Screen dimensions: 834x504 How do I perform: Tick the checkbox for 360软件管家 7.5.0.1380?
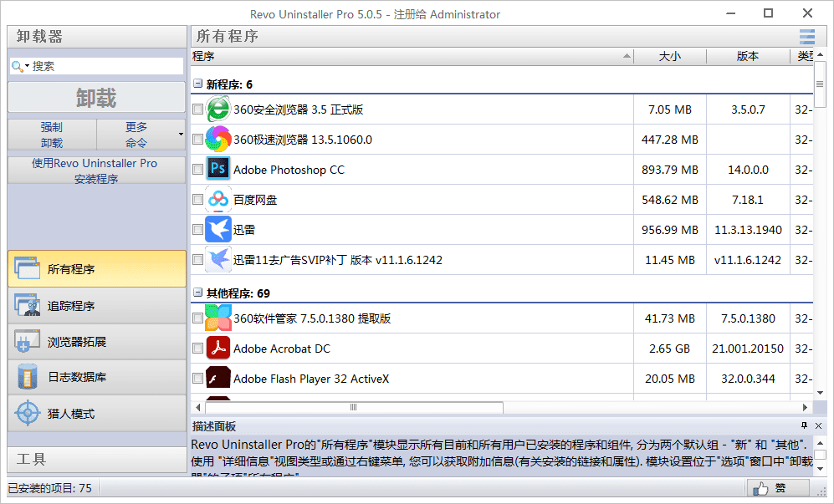pyautogui.click(x=198, y=318)
